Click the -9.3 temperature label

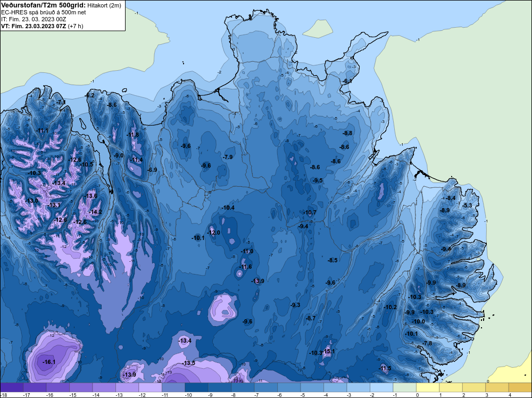295,305
